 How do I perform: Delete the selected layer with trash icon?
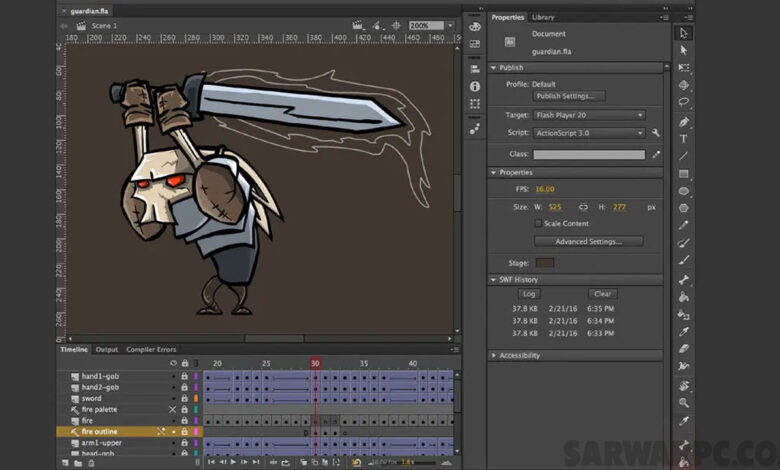(x=91, y=463)
